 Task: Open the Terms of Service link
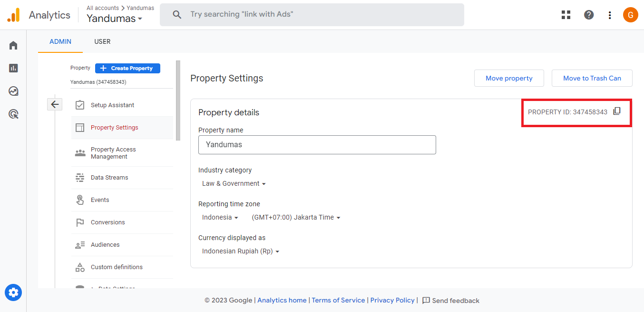[338, 300]
